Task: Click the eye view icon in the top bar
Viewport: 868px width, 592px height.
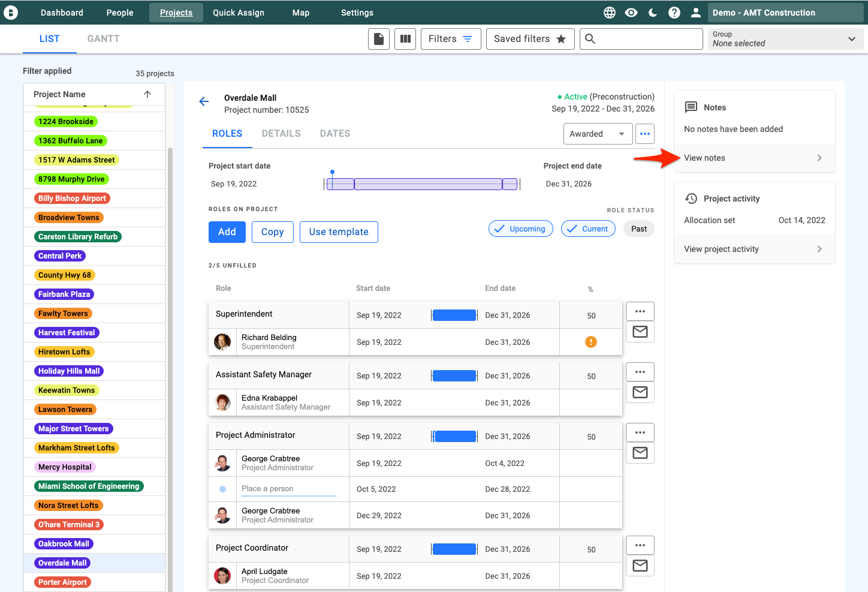Action: click(x=631, y=12)
